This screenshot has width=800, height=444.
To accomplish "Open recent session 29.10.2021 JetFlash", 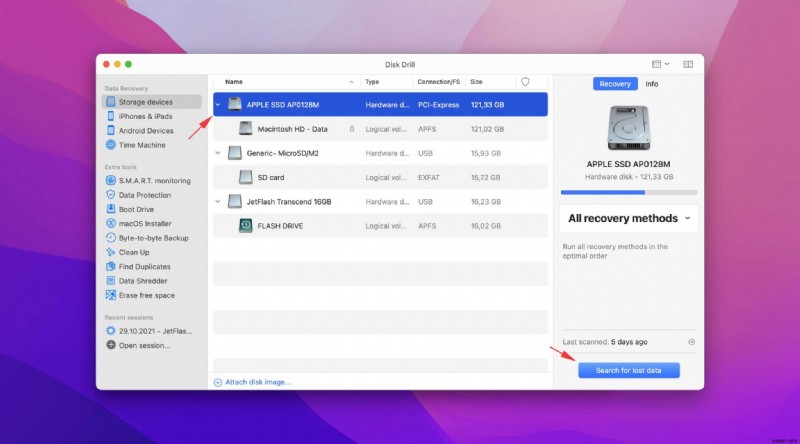I will (x=155, y=331).
